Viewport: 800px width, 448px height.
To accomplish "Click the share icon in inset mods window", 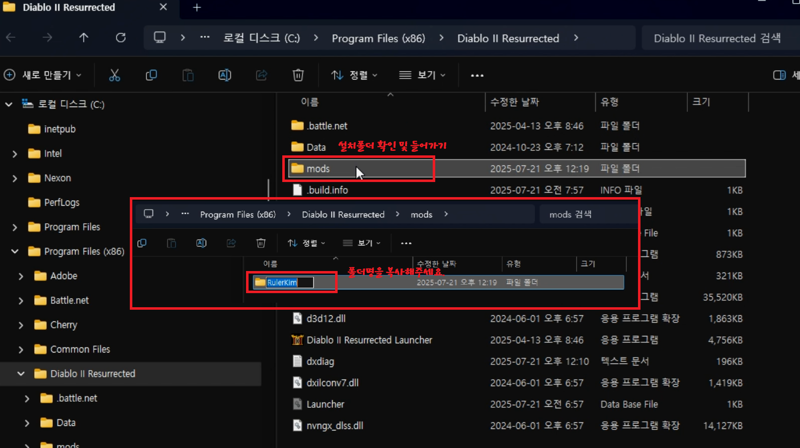I will [231, 243].
